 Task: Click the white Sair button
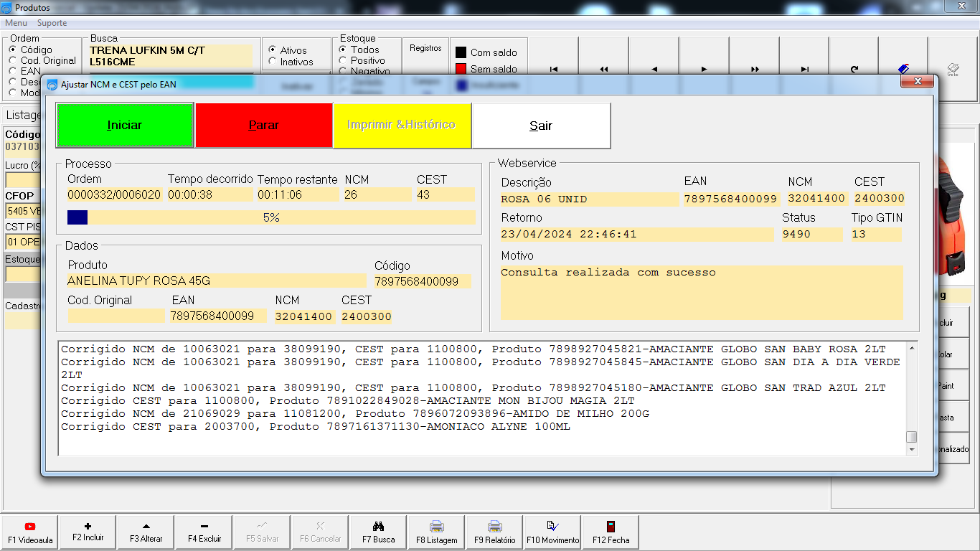point(541,126)
